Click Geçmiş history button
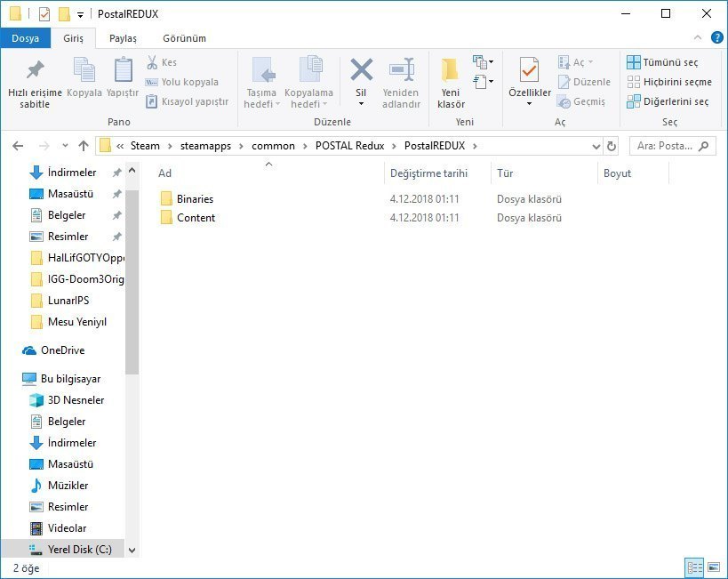728x579 pixels. (581, 101)
